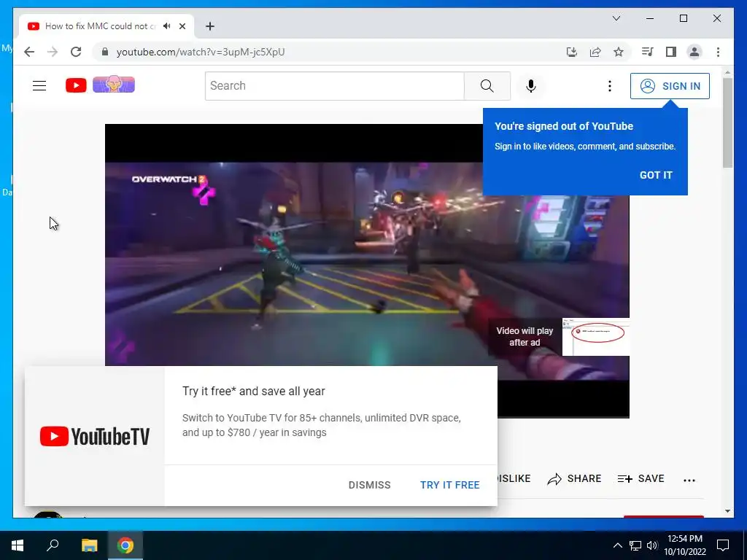The height and width of the screenshot is (560, 747).
Task: Select the Chrome taskbar icon
Action: tap(125, 545)
